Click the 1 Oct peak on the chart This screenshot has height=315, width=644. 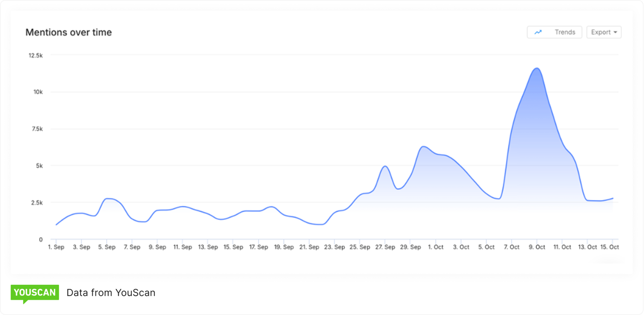click(x=424, y=147)
